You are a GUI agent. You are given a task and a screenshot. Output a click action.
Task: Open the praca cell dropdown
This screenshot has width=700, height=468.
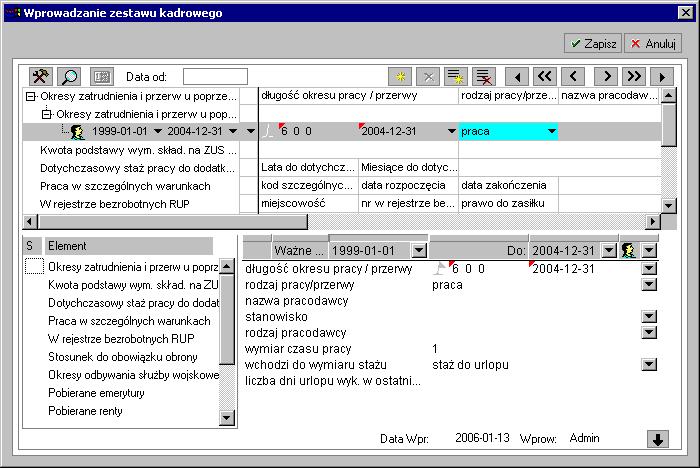[552, 131]
